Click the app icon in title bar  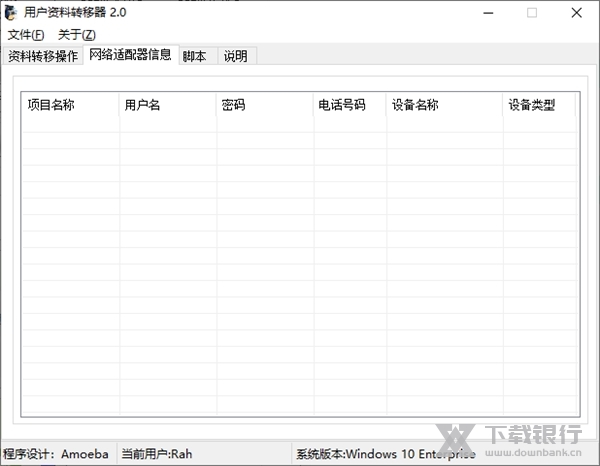(x=11, y=13)
